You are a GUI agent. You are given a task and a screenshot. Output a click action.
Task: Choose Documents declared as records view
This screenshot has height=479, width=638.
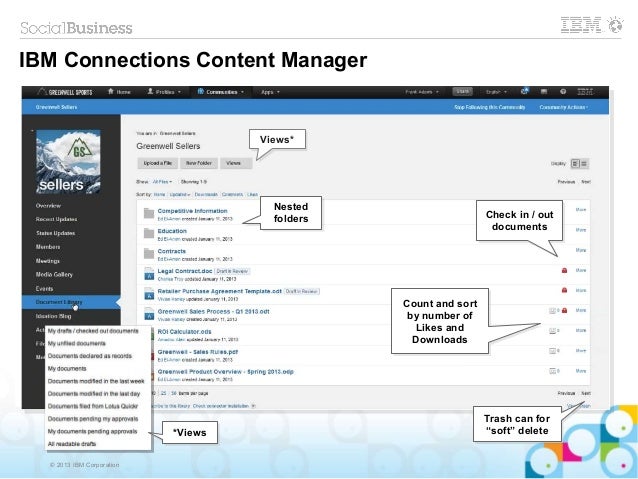90,356
